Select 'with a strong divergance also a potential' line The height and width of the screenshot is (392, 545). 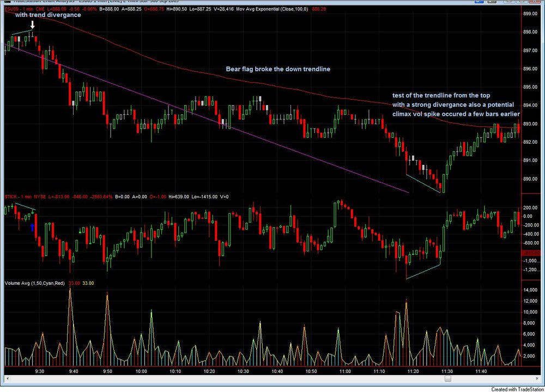[x=453, y=105]
